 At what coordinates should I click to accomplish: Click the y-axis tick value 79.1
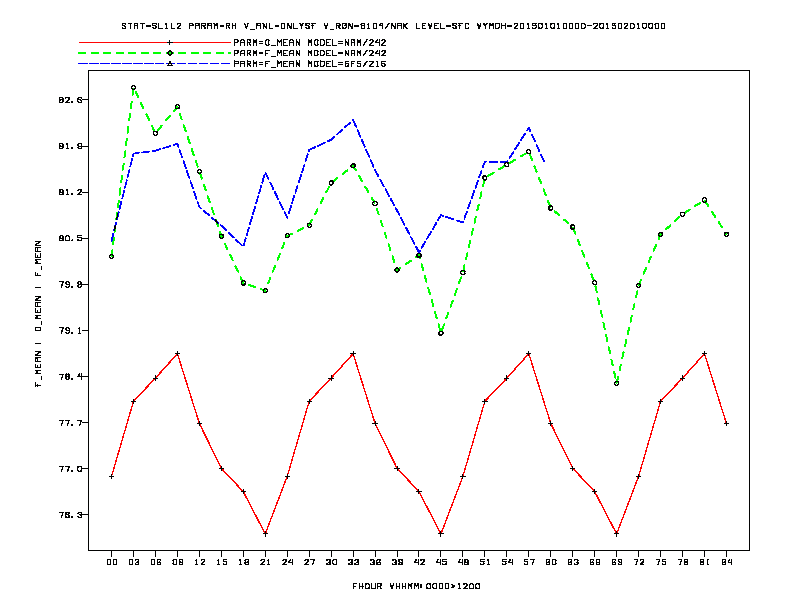click(70, 331)
